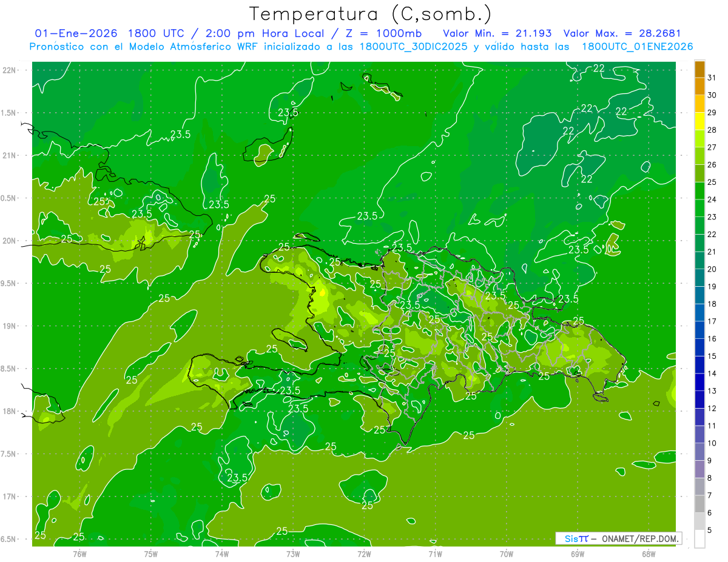Click the white colorbar swatch below 5
The width and height of the screenshot is (728, 562).
click(x=699, y=539)
